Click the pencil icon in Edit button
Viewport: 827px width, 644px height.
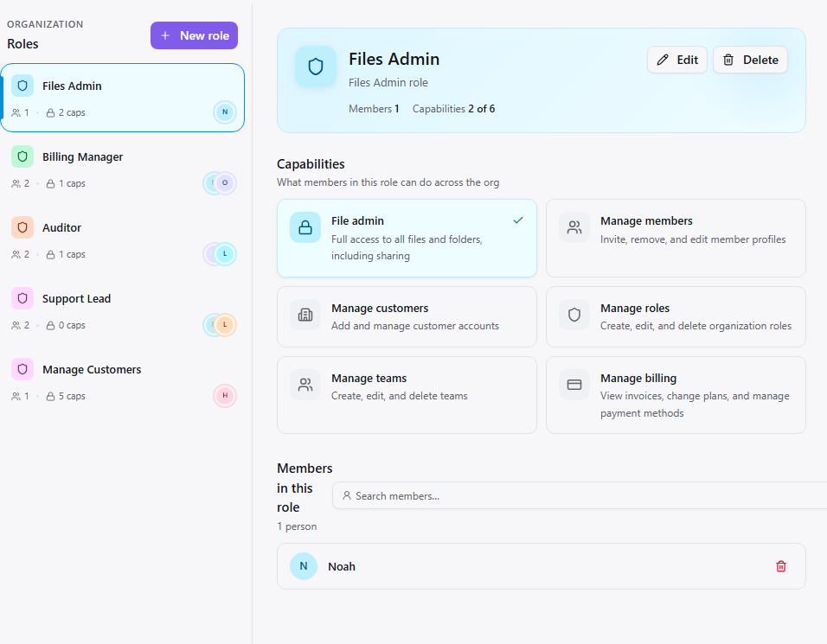tap(663, 60)
